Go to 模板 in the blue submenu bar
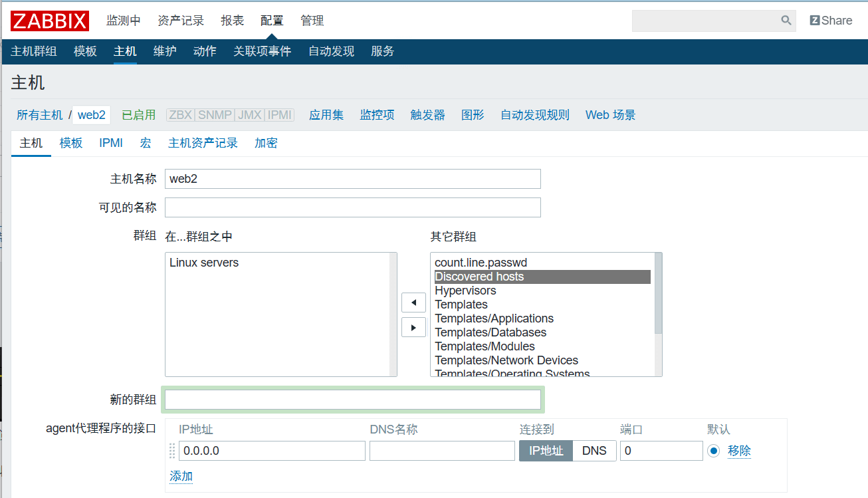This screenshot has width=868, height=498. point(85,51)
